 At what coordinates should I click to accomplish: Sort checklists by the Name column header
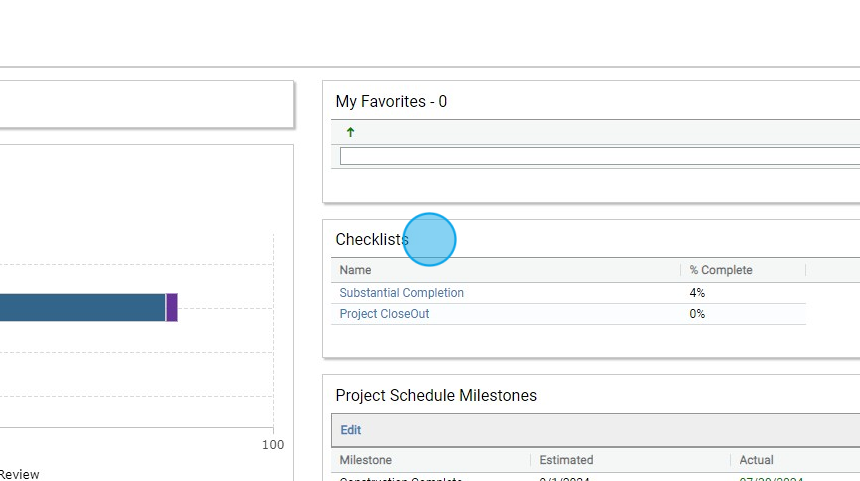click(x=355, y=270)
